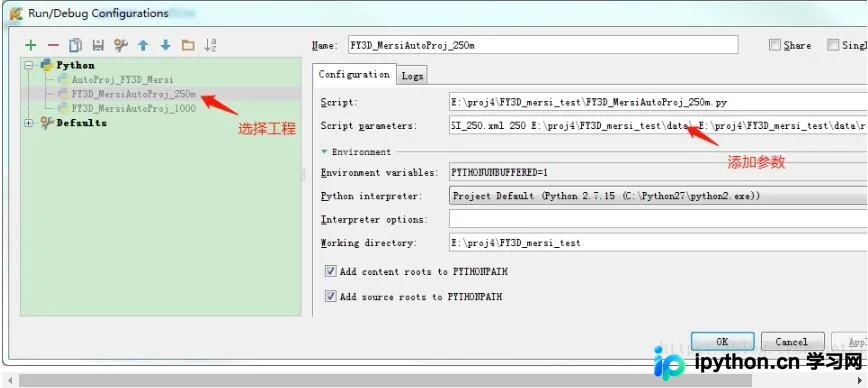Select the Defaults tree item

pos(81,123)
